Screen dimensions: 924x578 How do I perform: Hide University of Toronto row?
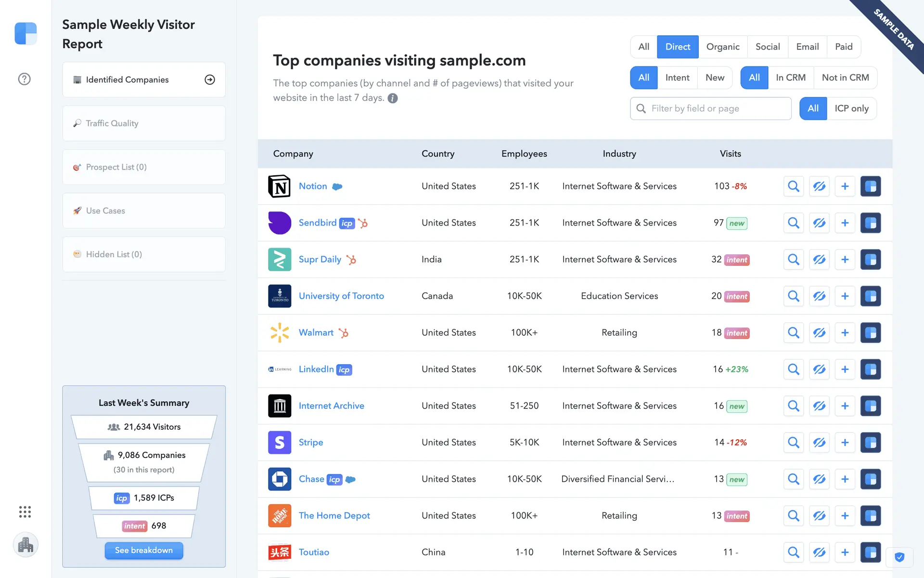(819, 296)
